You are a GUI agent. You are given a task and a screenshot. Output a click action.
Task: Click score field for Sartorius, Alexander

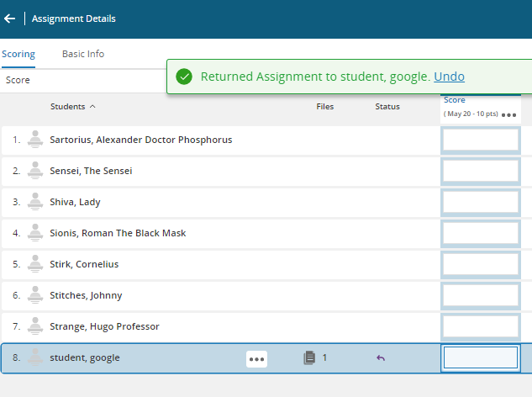coord(481,140)
